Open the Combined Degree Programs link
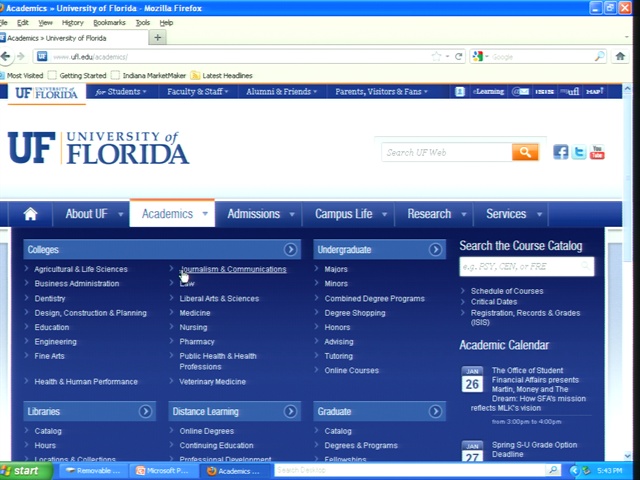The height and width of the screenshot is (480, 640). coord(375,298)
